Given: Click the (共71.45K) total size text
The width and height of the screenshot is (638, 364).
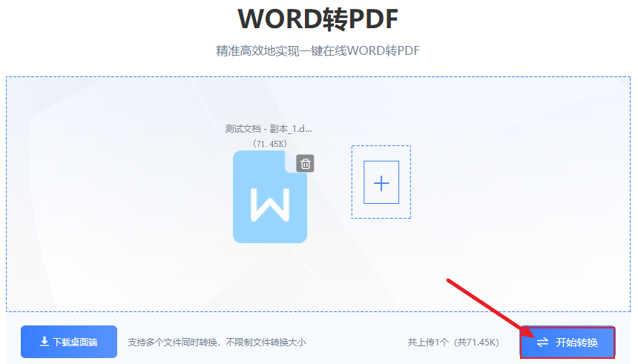Looking at the screenshot, I should pyautogui.click(x=476, y=343).
